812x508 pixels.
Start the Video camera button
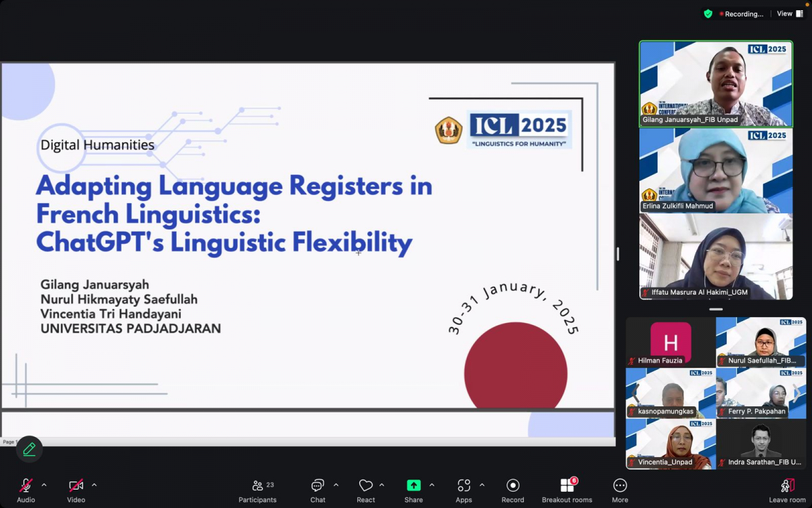(76, 490)
